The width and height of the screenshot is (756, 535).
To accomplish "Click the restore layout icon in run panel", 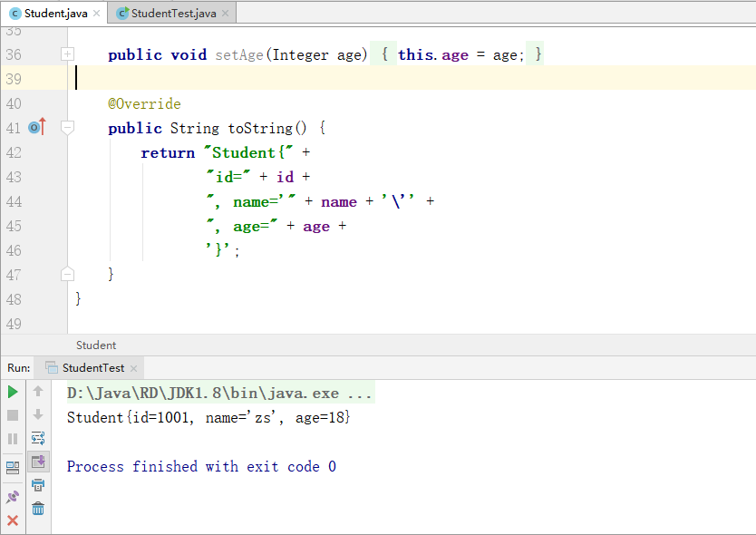I will point(13,467).
